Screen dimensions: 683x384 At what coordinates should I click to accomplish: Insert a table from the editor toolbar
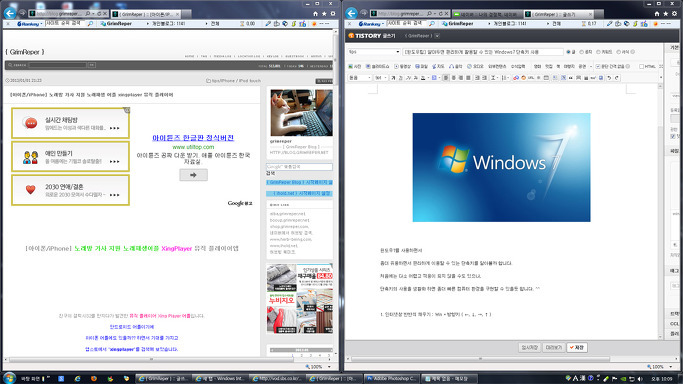[x=546, y=78]
